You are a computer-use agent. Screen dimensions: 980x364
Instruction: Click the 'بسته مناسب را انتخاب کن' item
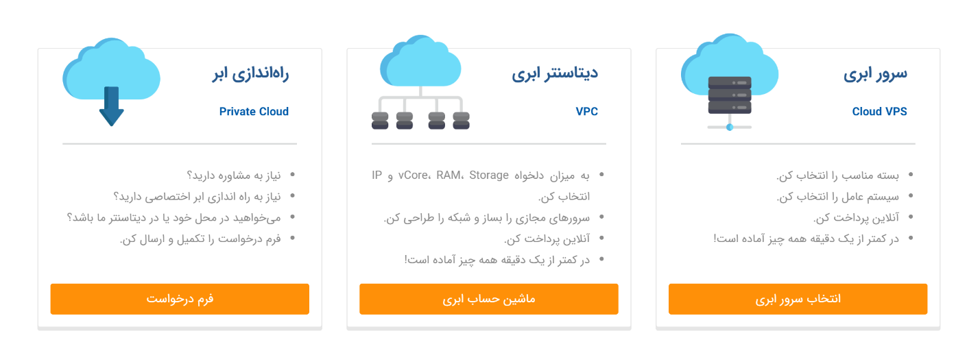841,175
